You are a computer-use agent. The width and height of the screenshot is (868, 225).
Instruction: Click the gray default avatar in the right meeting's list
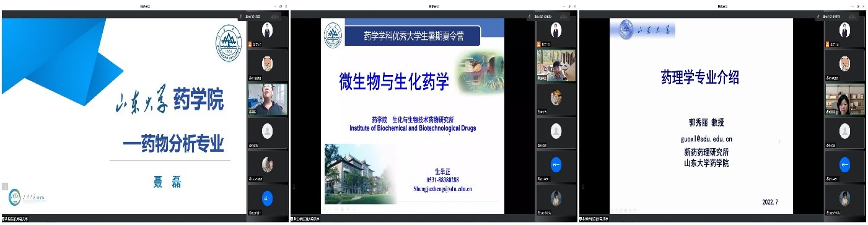(844, 131)
